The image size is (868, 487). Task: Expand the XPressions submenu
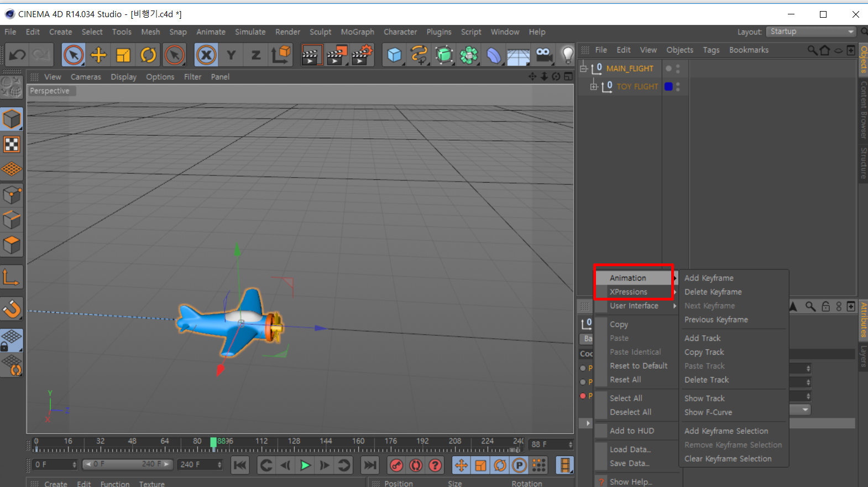(636, 292)
